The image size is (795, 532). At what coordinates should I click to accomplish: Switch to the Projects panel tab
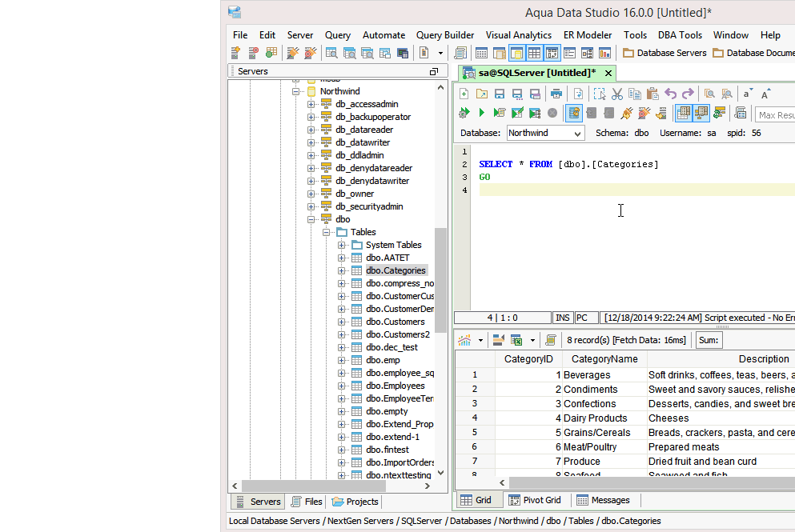pyautogui.click(x=355, y=502)
